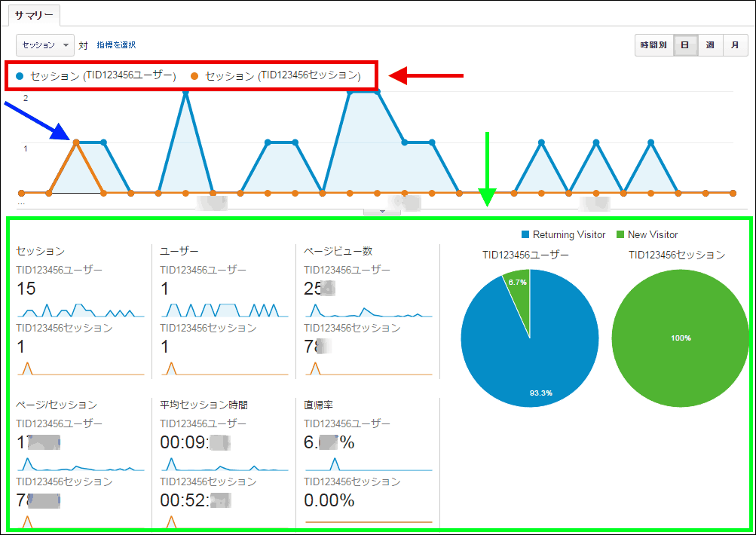Click the 指標を選択 link
Image resolution: width=756 pixels, height=535 pixels.
116,44
